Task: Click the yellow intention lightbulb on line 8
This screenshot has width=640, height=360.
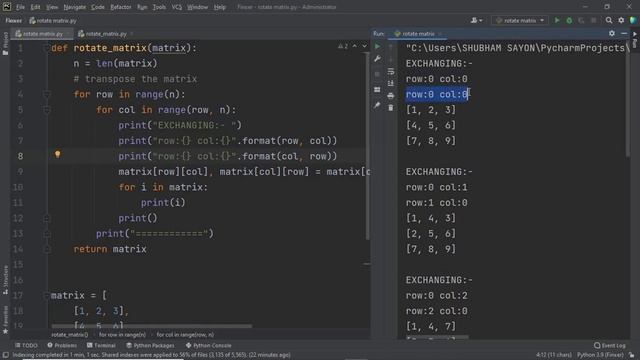Action: [x=58, y=154]
